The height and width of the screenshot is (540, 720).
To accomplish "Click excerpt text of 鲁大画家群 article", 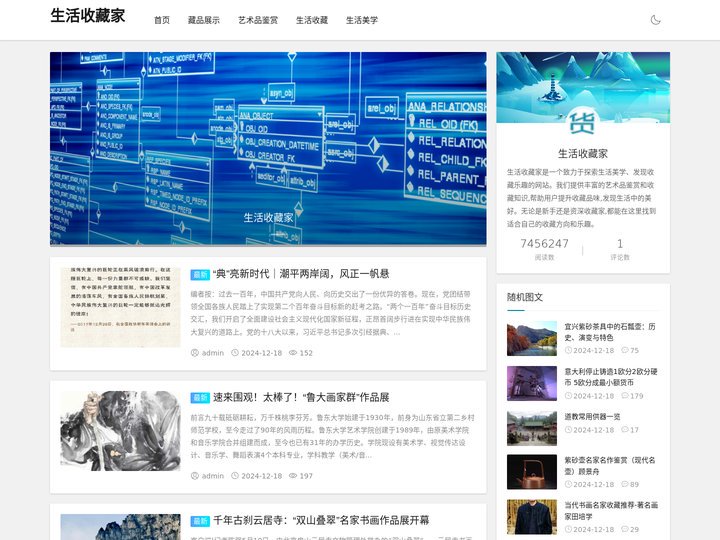I will click(x=332, y=436).
